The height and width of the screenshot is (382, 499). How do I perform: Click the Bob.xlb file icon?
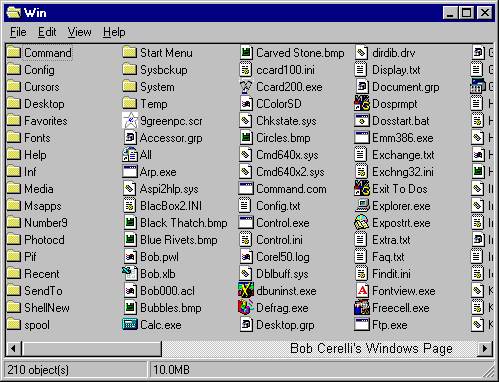pyautogui.click(x=130, y=273)
